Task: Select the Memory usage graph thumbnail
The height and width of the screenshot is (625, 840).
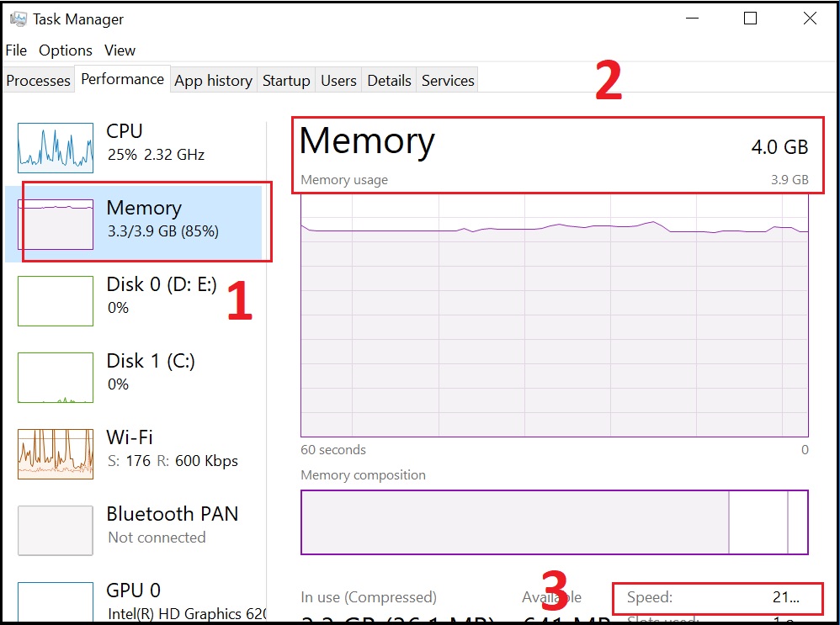Action: 56,225
